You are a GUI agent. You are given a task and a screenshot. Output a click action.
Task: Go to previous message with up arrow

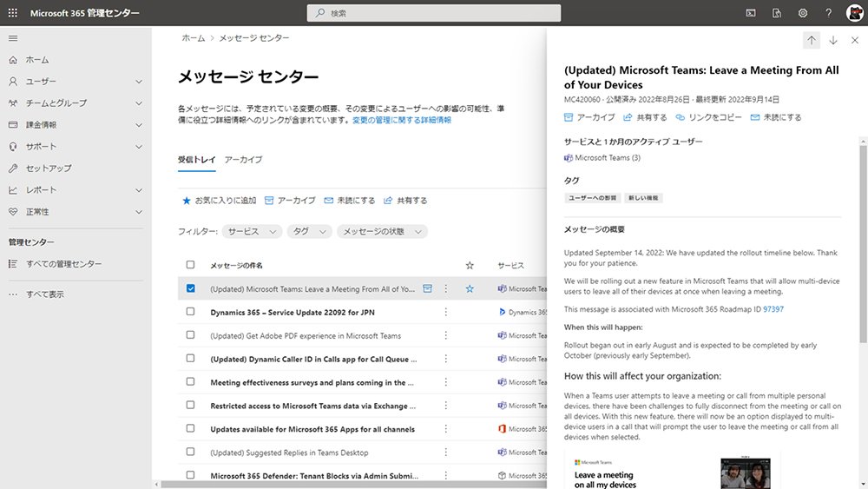(812, 40)
